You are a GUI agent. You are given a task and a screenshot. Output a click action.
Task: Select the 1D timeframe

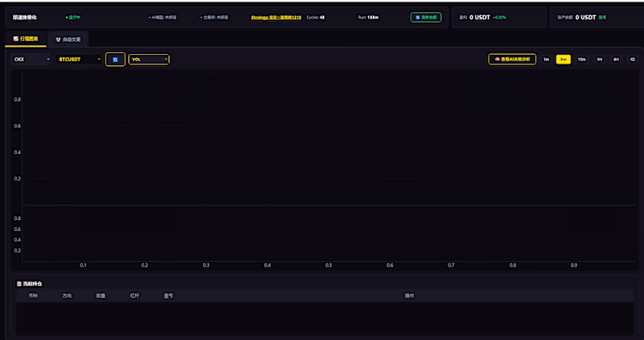pyautogui.click(x=633, y=59)
